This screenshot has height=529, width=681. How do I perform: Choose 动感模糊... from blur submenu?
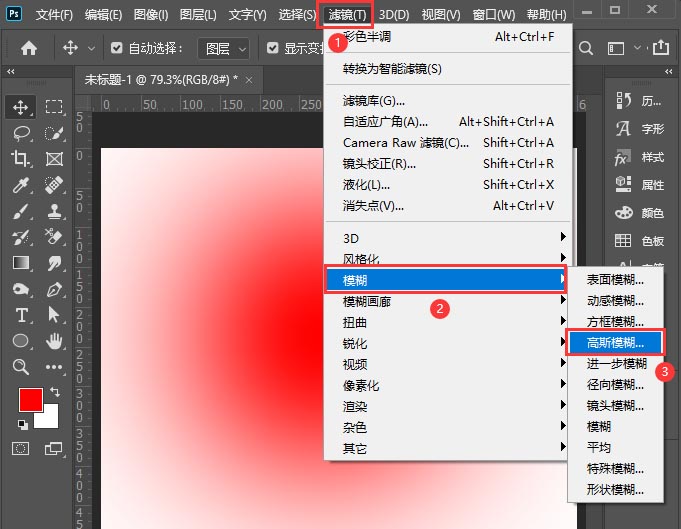click(x=615, y=301)
